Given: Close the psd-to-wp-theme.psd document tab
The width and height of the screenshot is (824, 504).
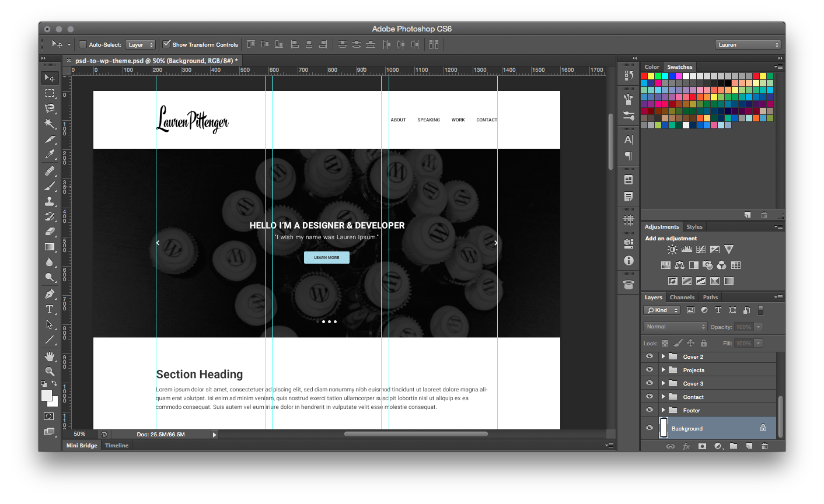Looking at the screenshot, I should pyautogui.click(x=68, y=60).
